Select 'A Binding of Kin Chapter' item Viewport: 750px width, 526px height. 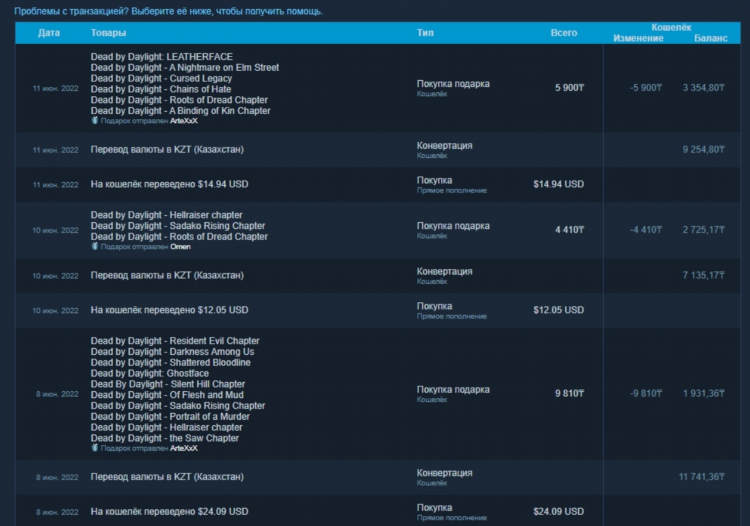(180, 111)
